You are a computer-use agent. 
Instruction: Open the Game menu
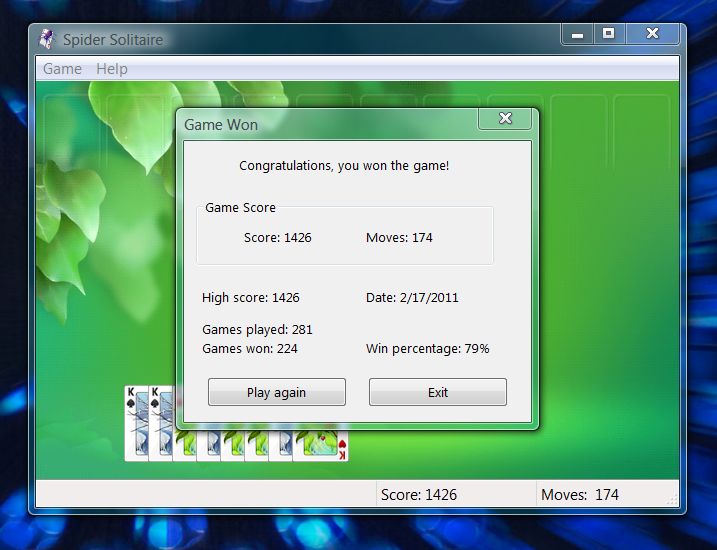pyautogui.click(x=62, y=69)
